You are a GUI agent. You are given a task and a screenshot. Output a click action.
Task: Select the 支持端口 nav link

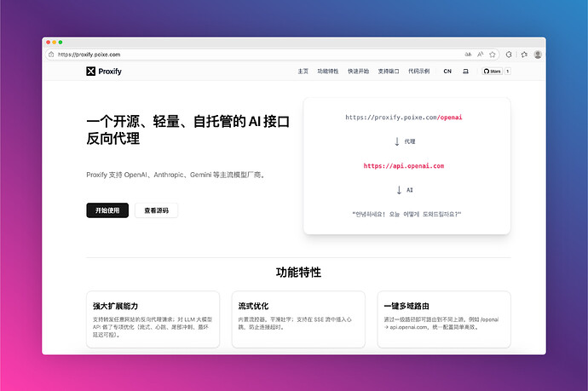pyautogui.click(x=389, y=72)
